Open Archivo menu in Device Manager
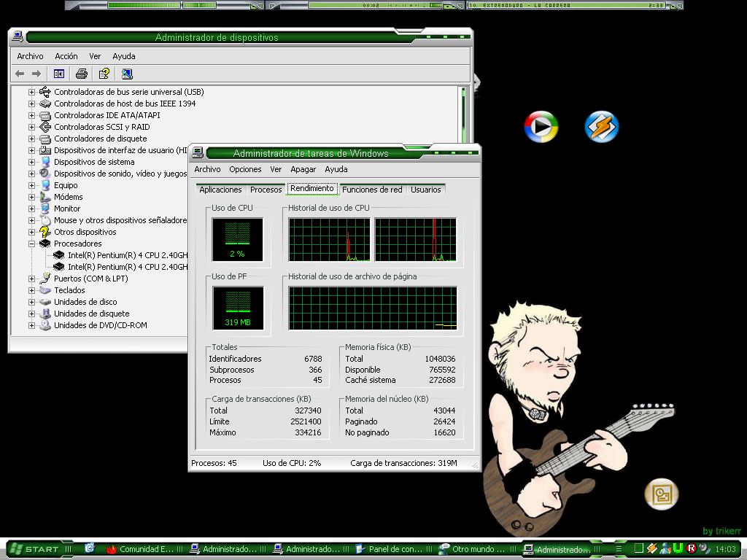Image resolution: width=747 pixels, height=560 pixels. 30,56
